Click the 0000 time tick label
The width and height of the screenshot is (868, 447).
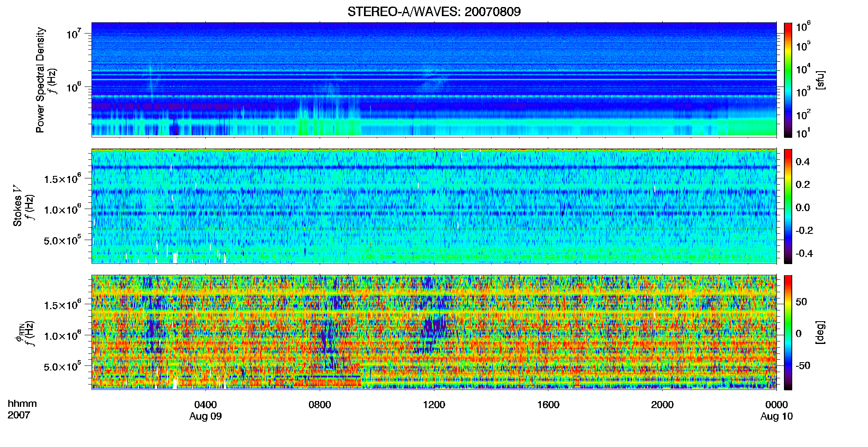(x=776, y=405)
